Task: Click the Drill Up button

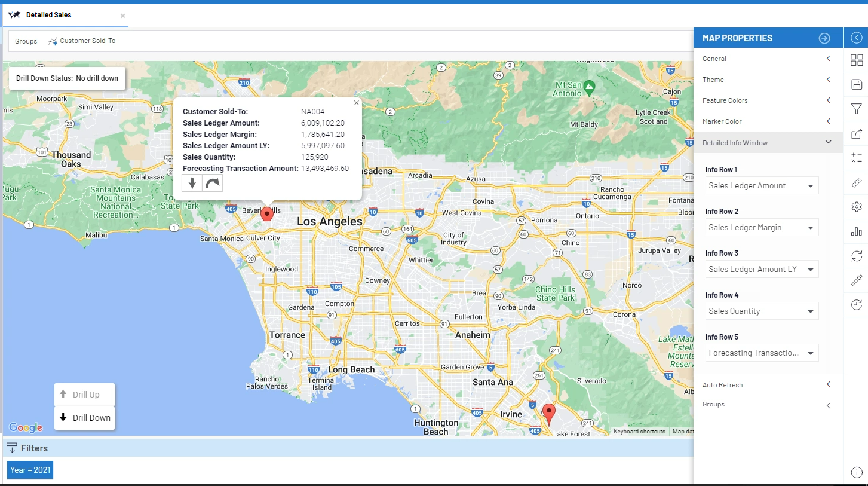Action: tap(84, 394)
